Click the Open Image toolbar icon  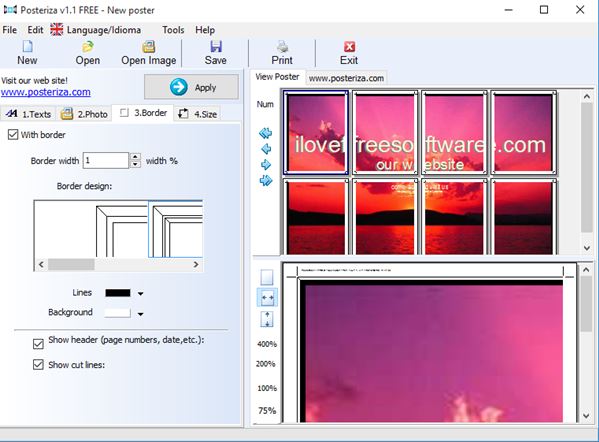(x=149, y=47)
